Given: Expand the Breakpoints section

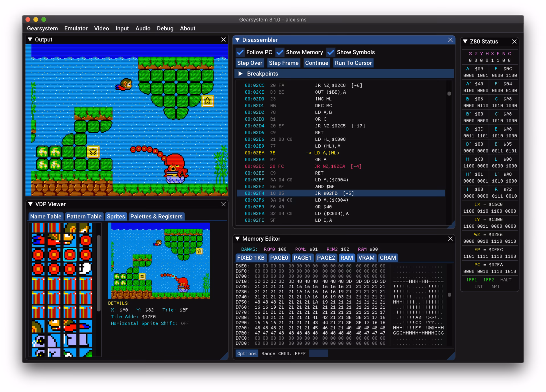Looking at the screenshot, I should pos(241,74).
